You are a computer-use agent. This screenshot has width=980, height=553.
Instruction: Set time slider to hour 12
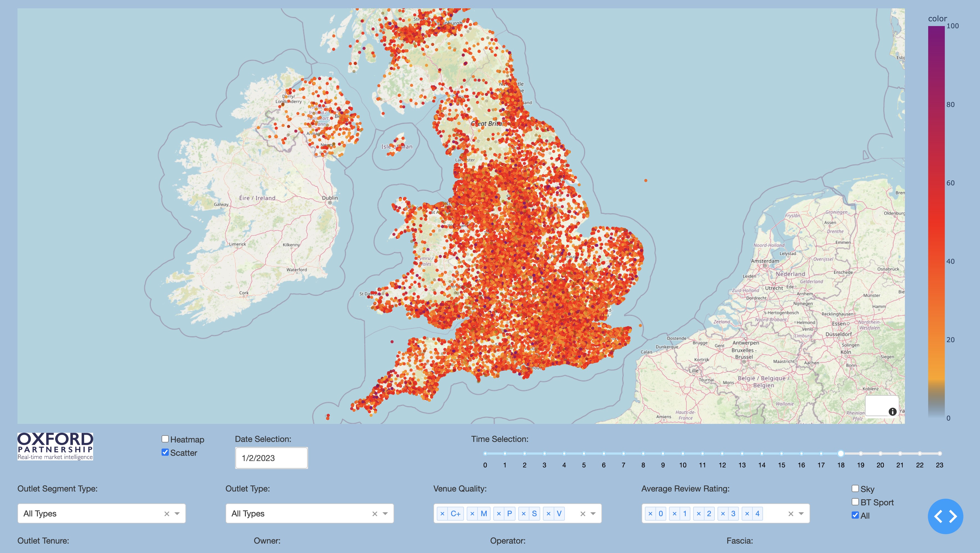click(722, 453)
